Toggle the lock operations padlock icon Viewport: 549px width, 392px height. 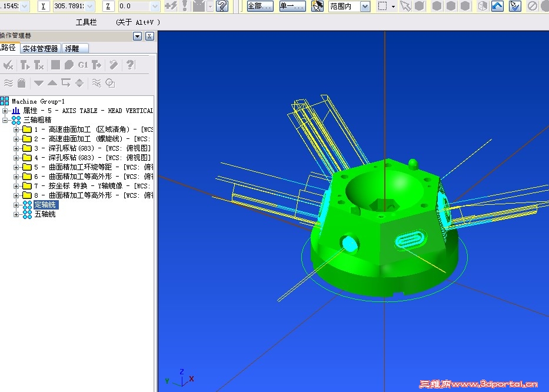[22, 83]
